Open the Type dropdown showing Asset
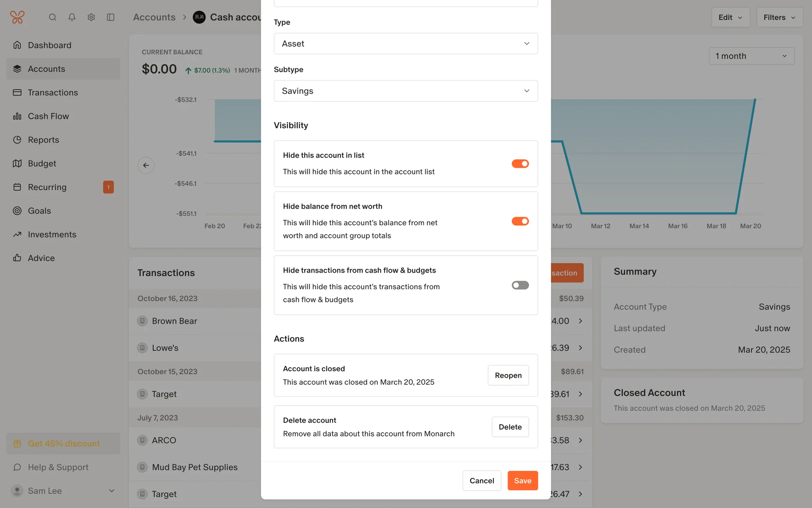 pyautogui.click(x=406, y=44)
